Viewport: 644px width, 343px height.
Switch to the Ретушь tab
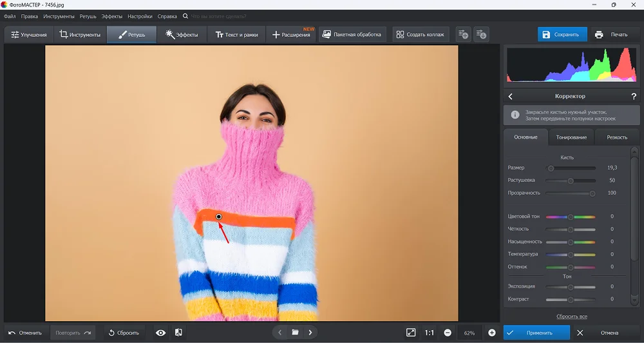click(x=131, y=35)
